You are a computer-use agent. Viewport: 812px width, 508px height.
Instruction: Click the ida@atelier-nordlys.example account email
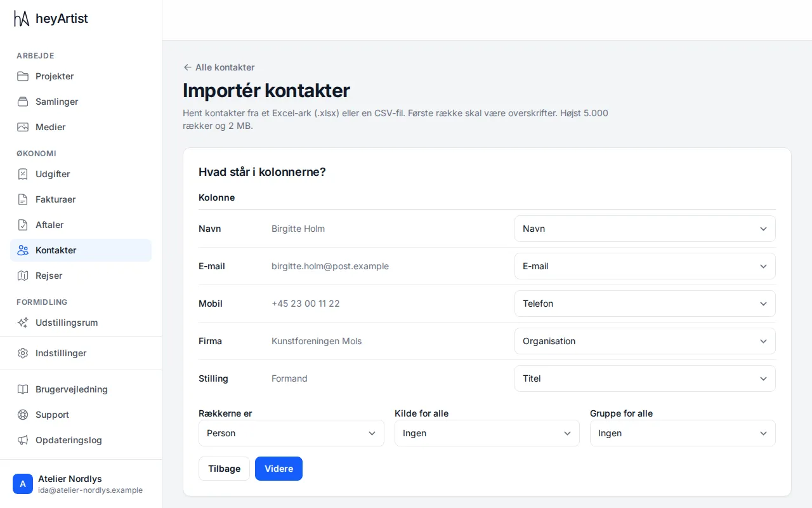tap(90, 490)
